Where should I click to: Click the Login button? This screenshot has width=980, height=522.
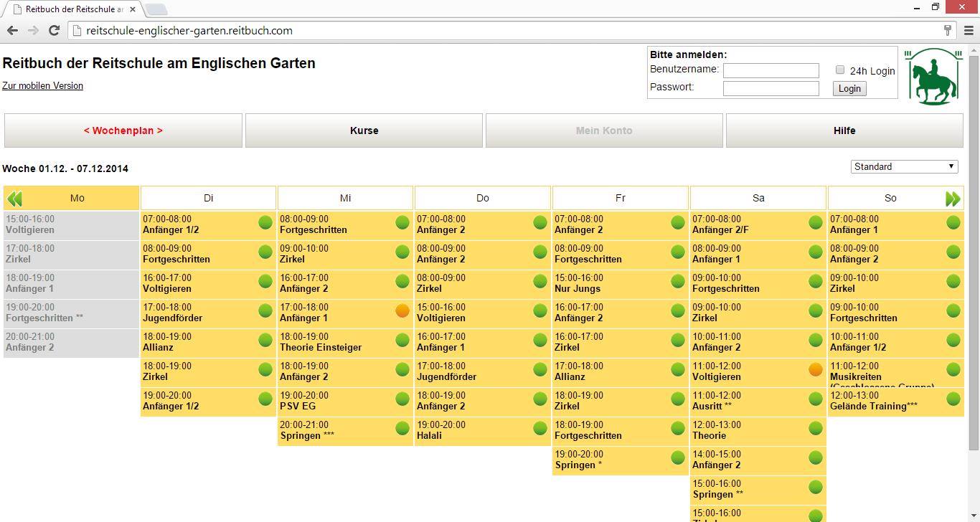[x=849, y=88]
